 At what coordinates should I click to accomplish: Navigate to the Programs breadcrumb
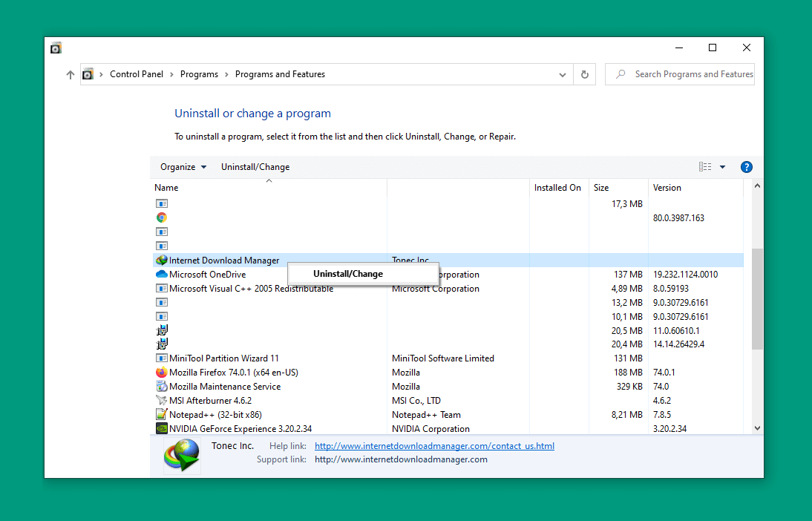199,74
